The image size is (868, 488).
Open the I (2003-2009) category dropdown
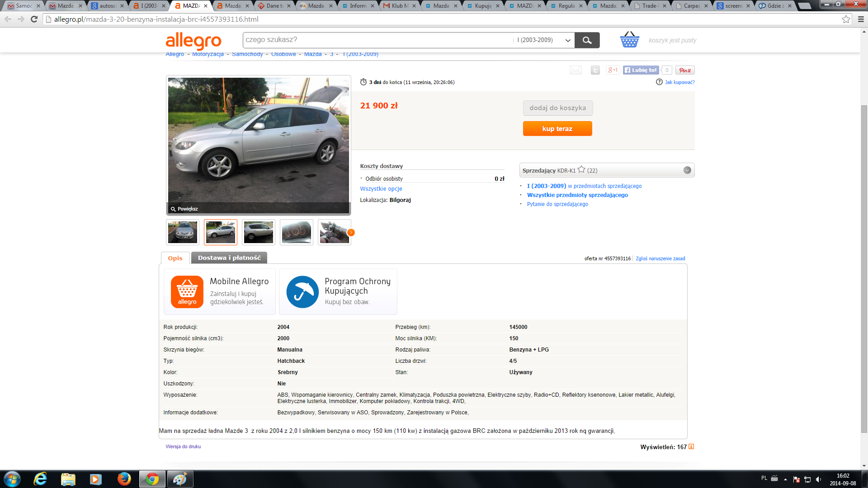point(543,40)
